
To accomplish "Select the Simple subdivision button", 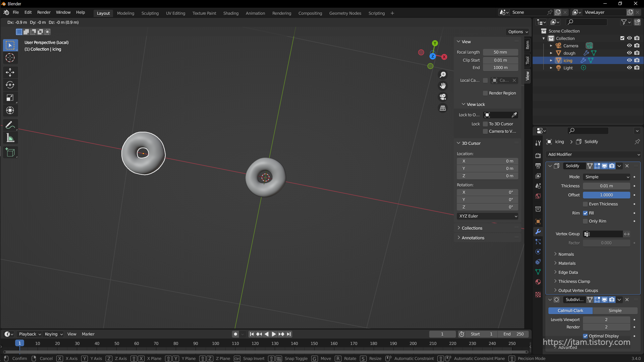I will (615, 311).
